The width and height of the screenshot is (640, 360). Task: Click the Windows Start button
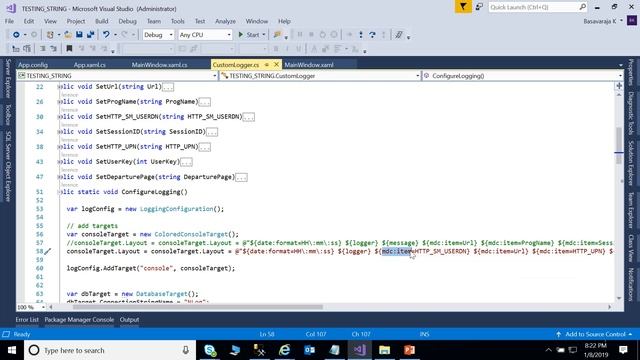(12, 350)
